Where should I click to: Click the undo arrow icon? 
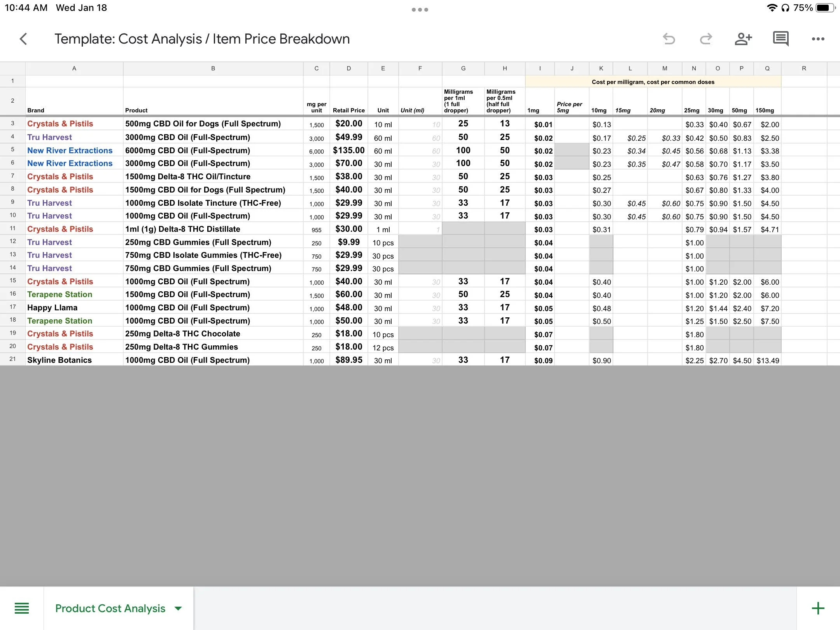click(669, 39)
